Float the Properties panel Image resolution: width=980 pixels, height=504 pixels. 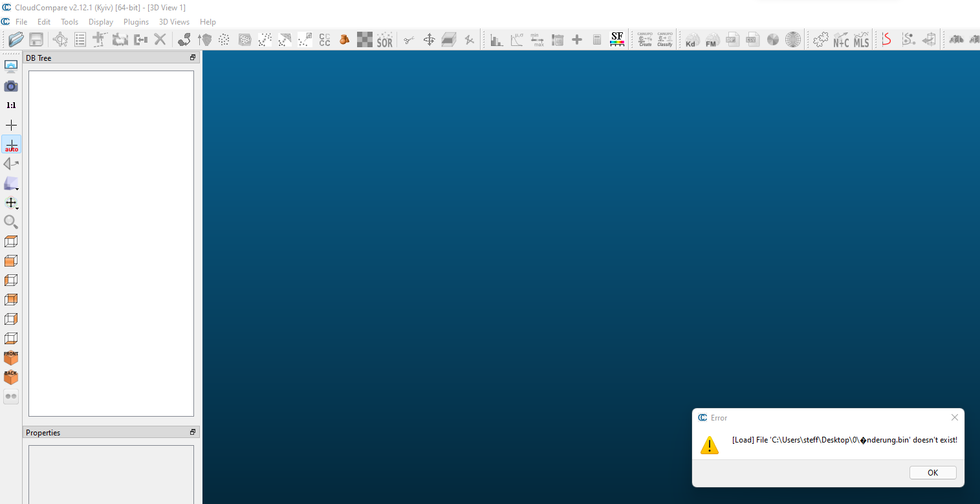[x=192, y=432]
